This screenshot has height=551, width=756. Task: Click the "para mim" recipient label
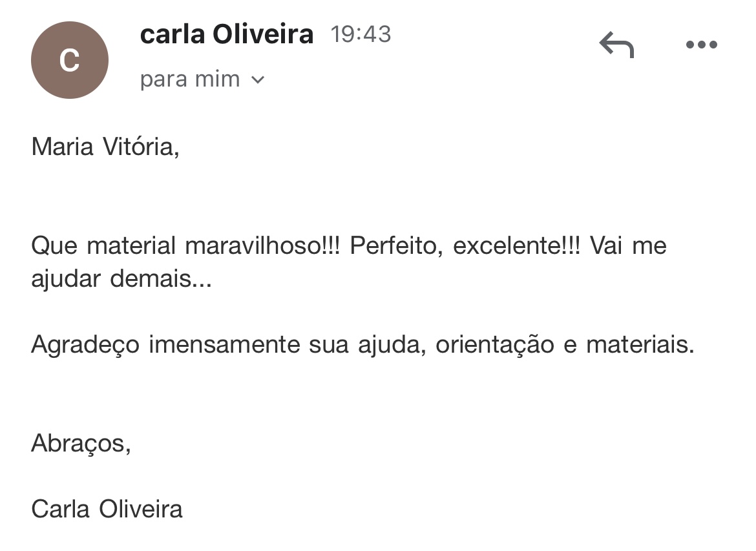[190, 79]
